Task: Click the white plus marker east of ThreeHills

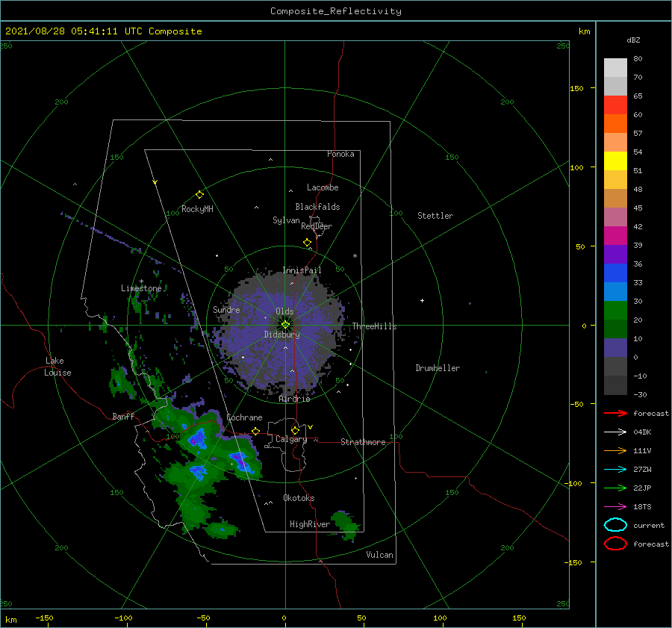Action: pyautogui.click(x=422, y=300)
